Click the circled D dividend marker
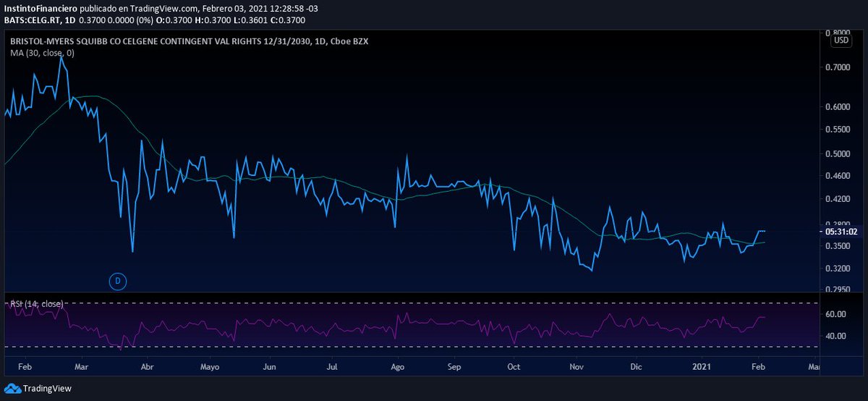 coord(117,281)
